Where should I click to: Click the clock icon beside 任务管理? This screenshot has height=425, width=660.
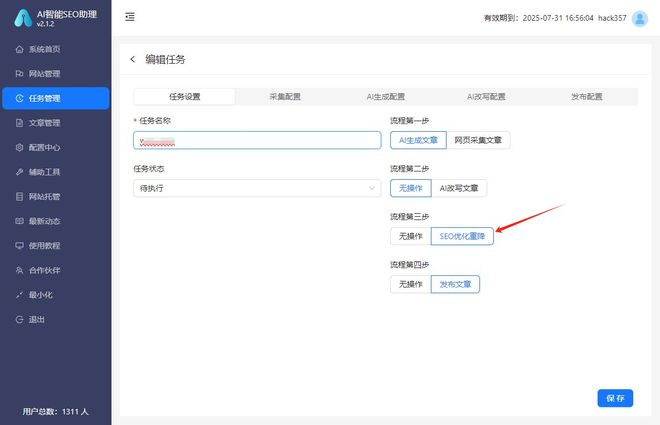tap(20, 98)
